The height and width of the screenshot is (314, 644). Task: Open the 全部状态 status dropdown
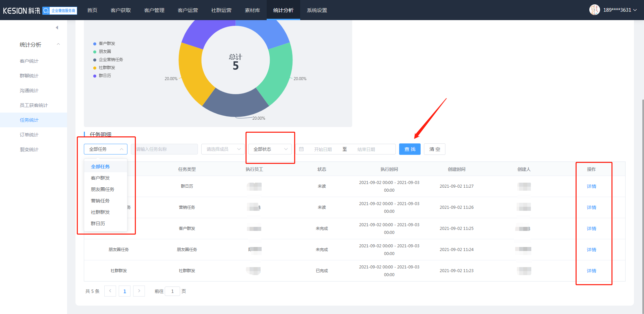[x=270, y=149]
